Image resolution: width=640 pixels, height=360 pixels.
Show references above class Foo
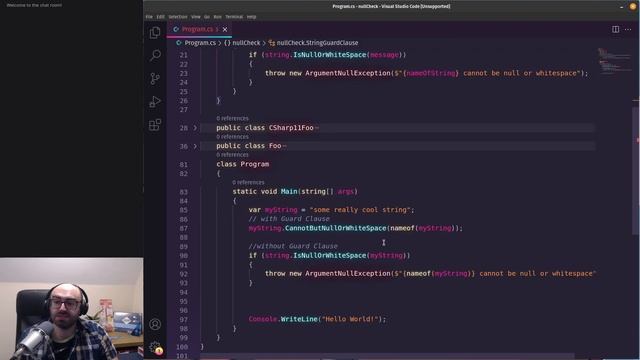pos(232,137)
